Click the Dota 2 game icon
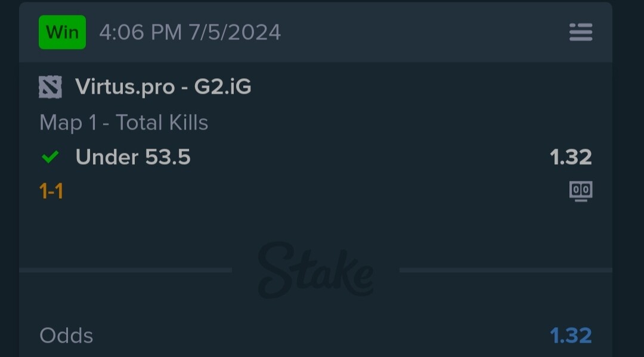 pyautogui.click(x=50, y=87)
